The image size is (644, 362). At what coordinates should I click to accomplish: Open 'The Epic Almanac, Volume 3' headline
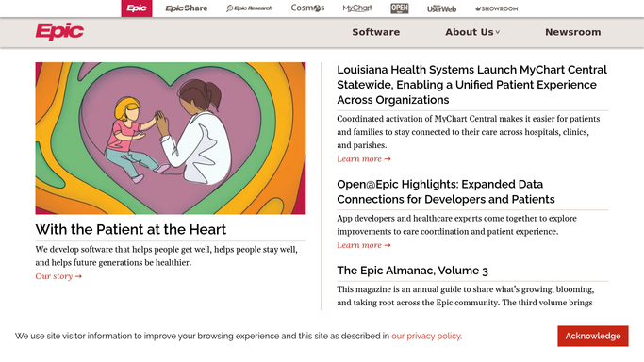pyautogui.click(x=412, y=271)
